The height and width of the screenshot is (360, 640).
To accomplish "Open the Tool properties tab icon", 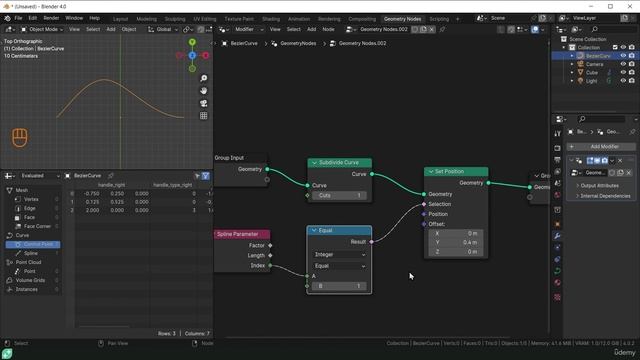I will pyautogui.click(x=558, y=133).
